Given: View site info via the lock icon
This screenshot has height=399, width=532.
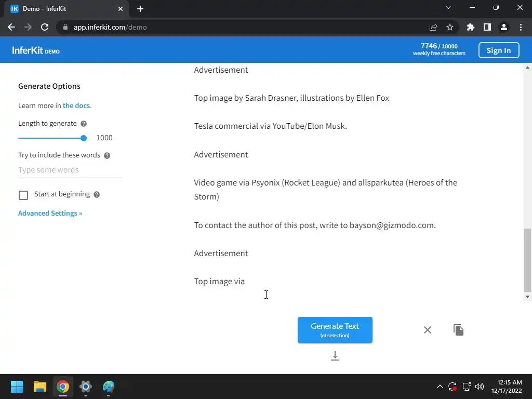Looking at the screenshot, I should coord(65,27).
